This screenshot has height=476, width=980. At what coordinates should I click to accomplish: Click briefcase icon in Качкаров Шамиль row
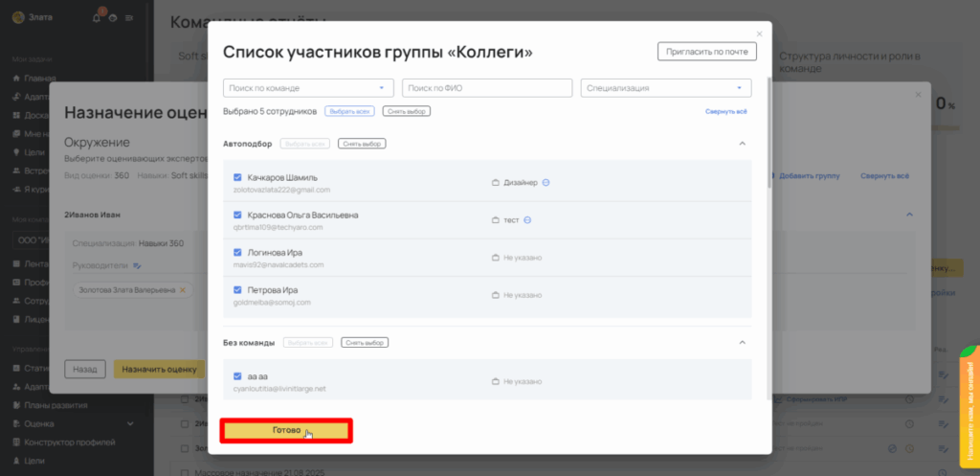(496, 183)
